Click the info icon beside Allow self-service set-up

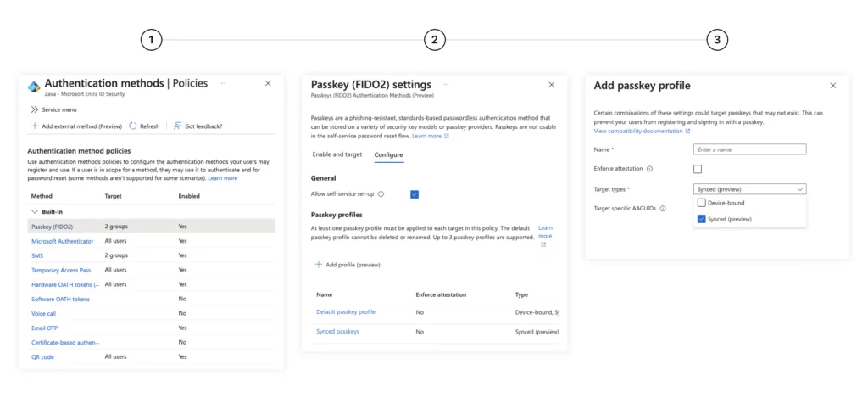coord(381,194)
